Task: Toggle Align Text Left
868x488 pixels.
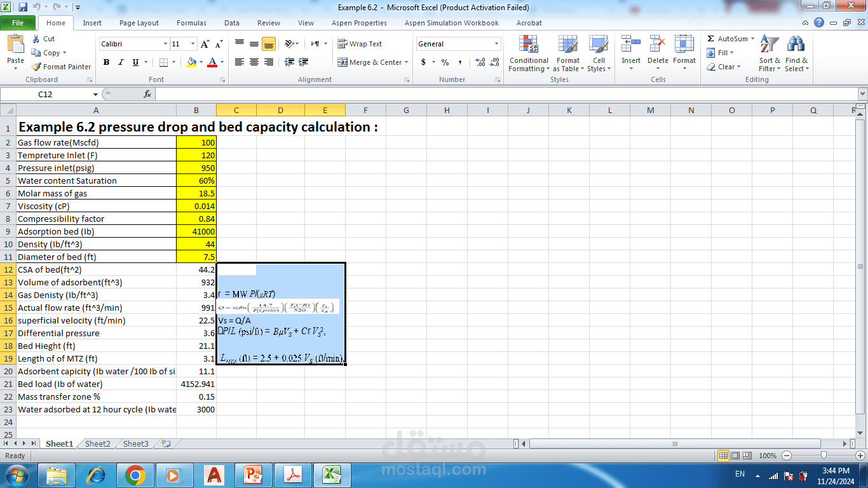Action: (240, 62)
